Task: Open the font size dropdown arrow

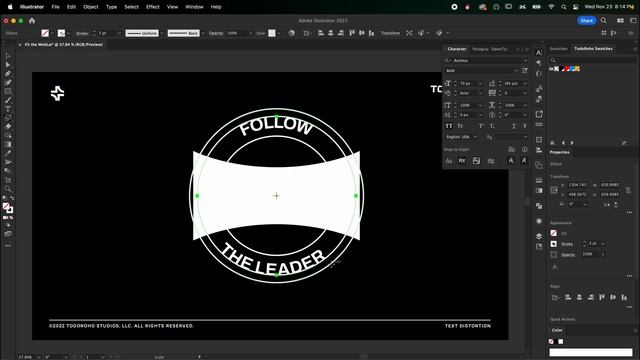Action: 480,83
